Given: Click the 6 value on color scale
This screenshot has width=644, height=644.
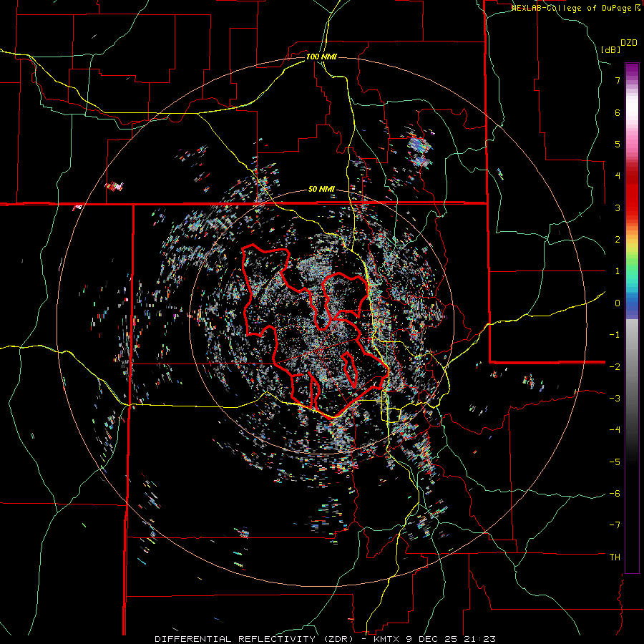Looking at the screenshot, I should pyautogui.click(x=618, y=112).
